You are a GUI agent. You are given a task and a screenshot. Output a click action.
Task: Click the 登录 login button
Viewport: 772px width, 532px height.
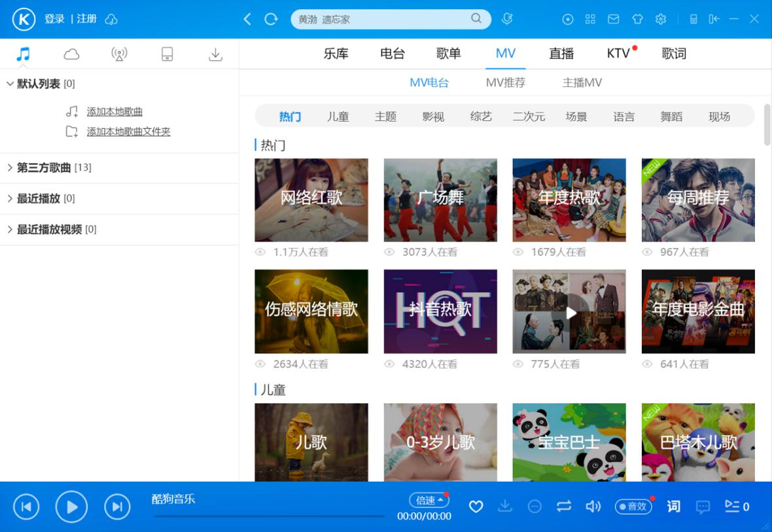54,19
